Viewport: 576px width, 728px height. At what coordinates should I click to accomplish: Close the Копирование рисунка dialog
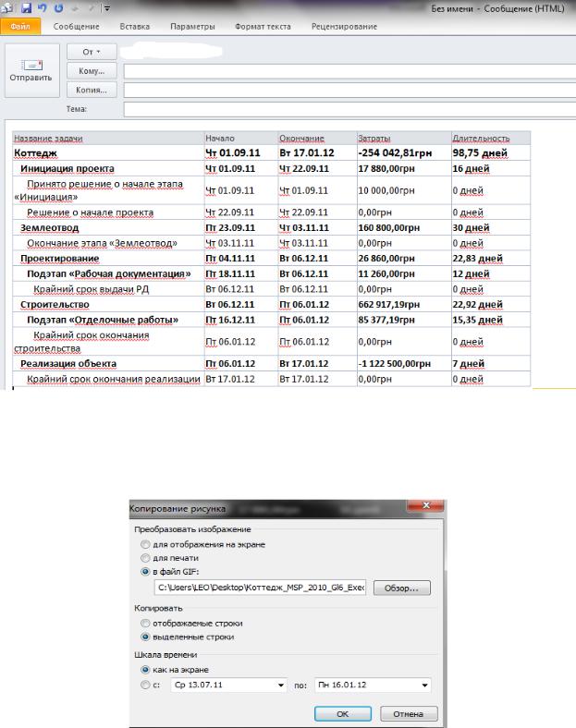click(426, 505)
